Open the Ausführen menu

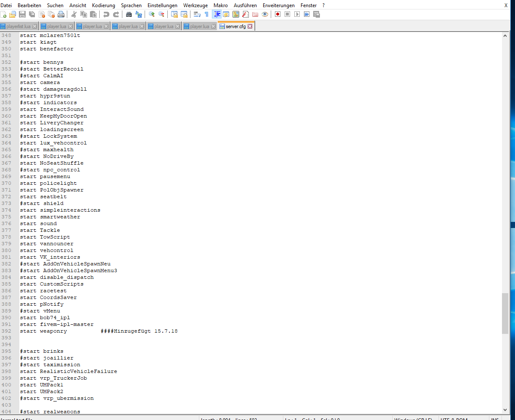click(245, 5)
